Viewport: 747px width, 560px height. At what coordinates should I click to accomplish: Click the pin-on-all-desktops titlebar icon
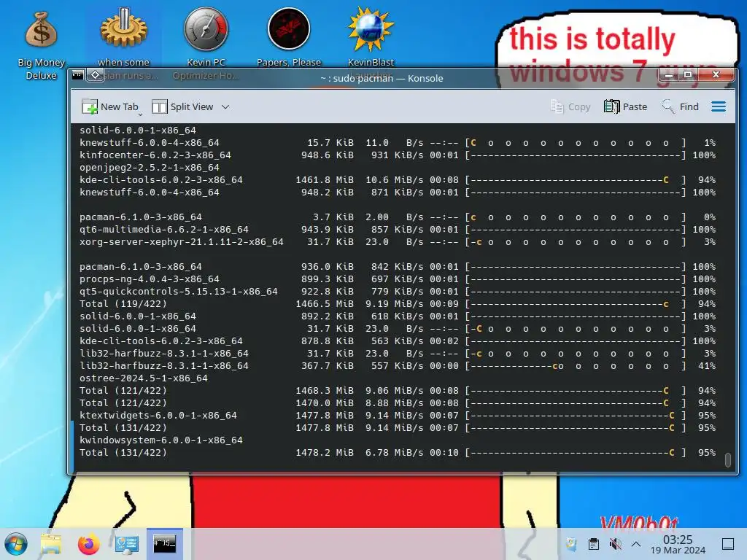click(95, 75)
